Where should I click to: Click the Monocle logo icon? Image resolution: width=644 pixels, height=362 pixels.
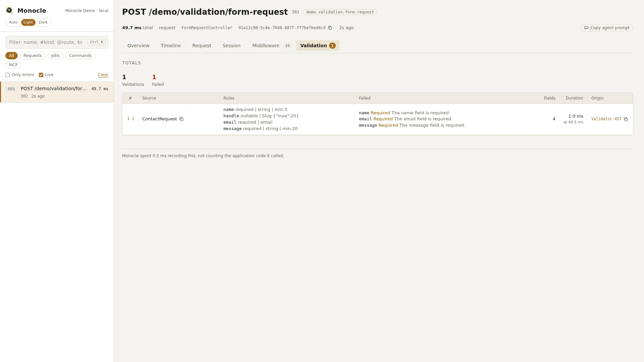point(9,11)
